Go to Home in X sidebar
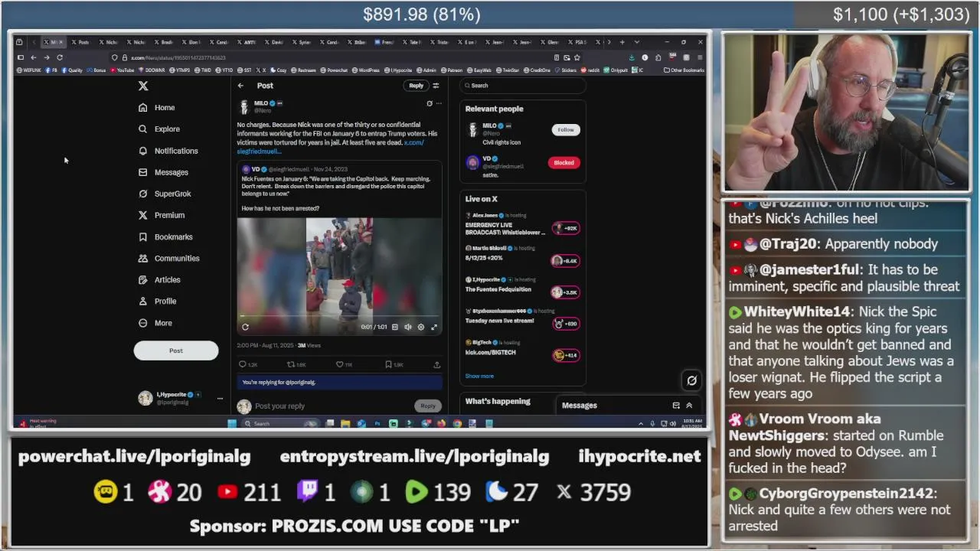The height and width of the screenshot is (551, 980). (157, 108)
